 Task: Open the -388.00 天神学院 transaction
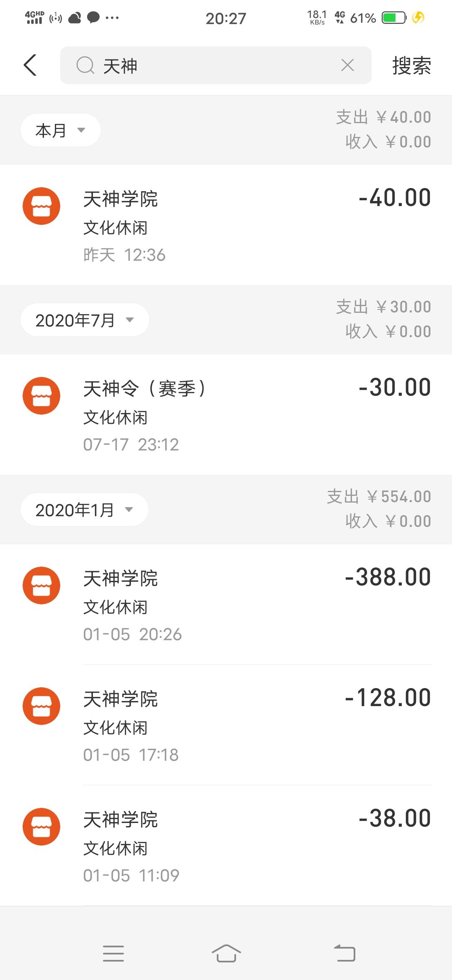coord(226,604)
